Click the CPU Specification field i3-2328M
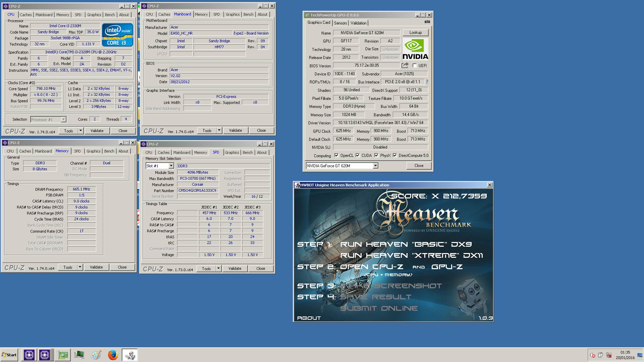 pos(81,52)
